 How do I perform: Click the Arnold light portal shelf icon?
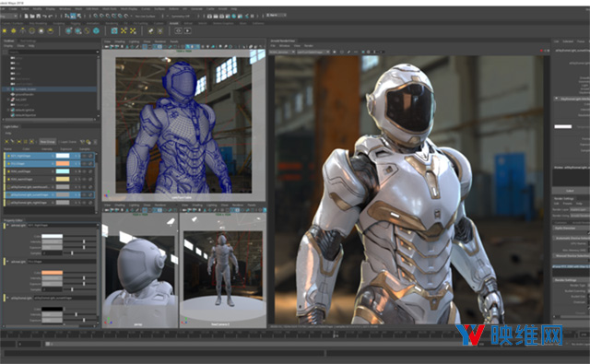[41, 30]
